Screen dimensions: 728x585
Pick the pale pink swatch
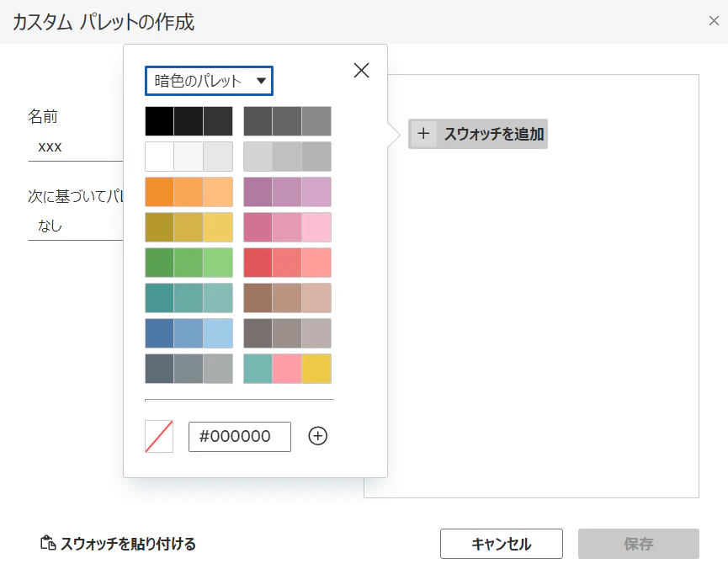(316, 227)
